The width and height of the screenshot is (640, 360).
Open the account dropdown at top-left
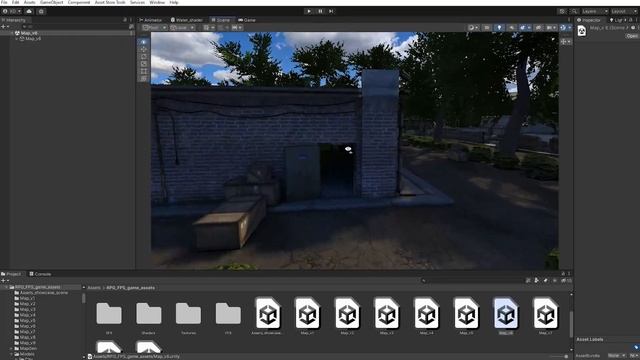pyautogui.click(x=12, y=11)
